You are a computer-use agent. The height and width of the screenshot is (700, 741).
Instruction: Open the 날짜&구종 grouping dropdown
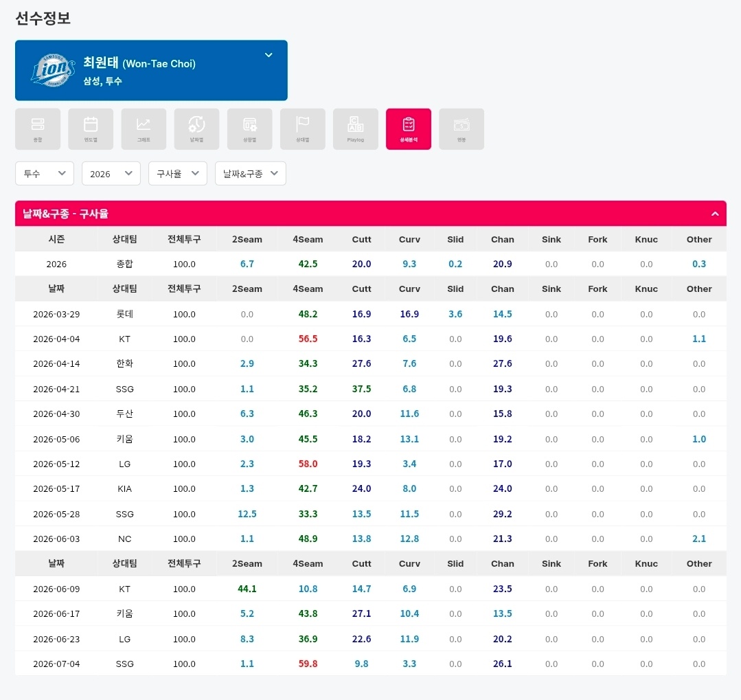click(x=251, y=174)
